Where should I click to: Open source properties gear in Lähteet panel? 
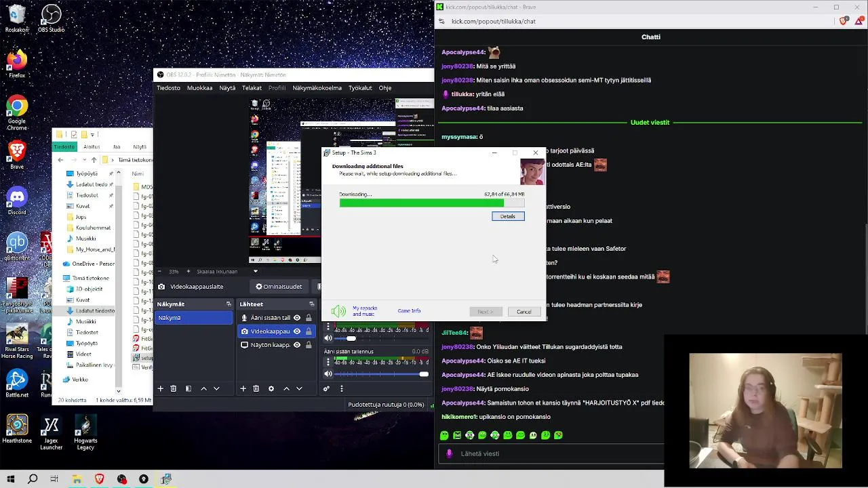(271, 388)
